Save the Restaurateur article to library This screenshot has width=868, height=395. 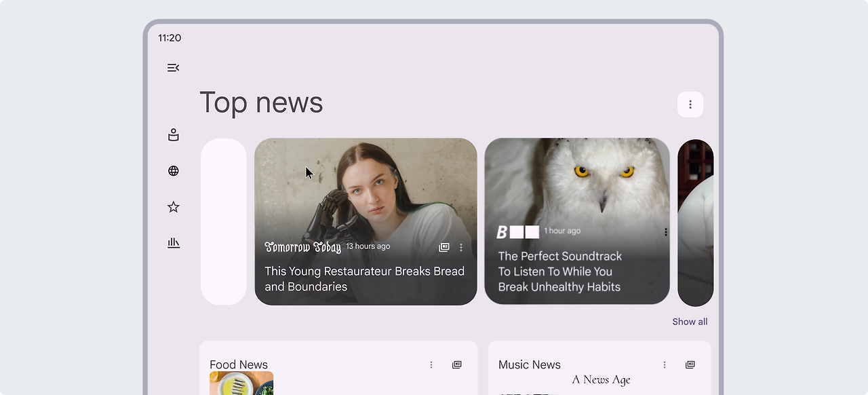tap(444, 248)
